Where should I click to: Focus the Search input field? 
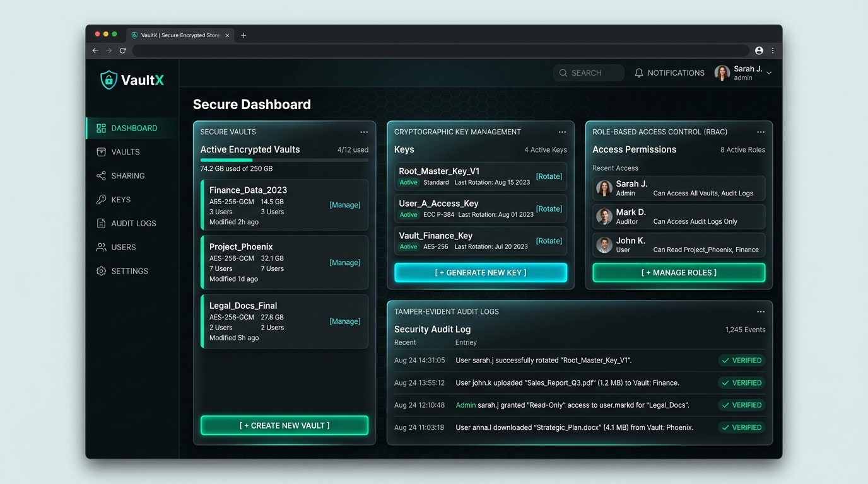click(x=589, y=73)
